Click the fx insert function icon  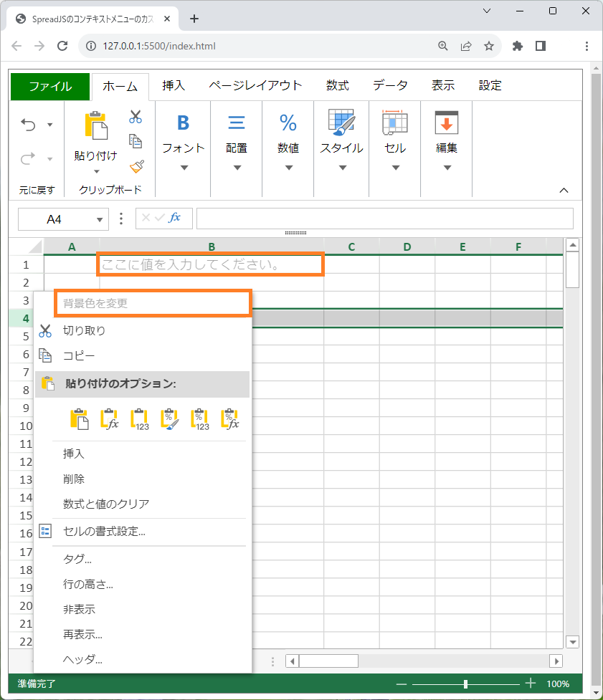174,218
